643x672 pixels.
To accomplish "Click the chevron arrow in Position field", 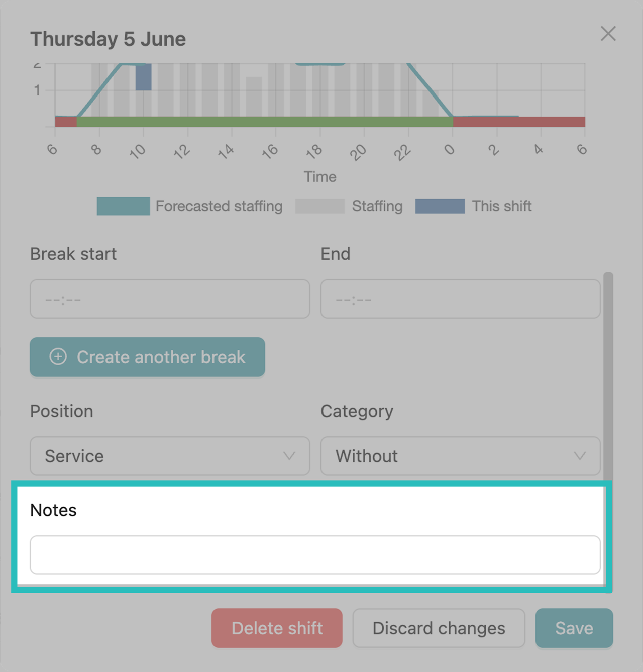I will point(289,456).
